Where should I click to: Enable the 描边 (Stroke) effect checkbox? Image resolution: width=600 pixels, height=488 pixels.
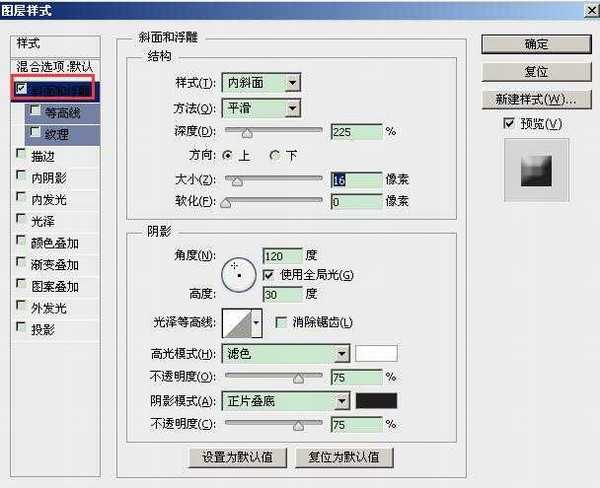[x=22, y=155]
